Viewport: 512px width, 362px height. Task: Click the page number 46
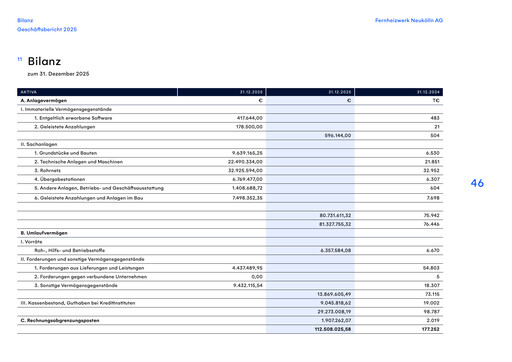click(x=477, y=183)
